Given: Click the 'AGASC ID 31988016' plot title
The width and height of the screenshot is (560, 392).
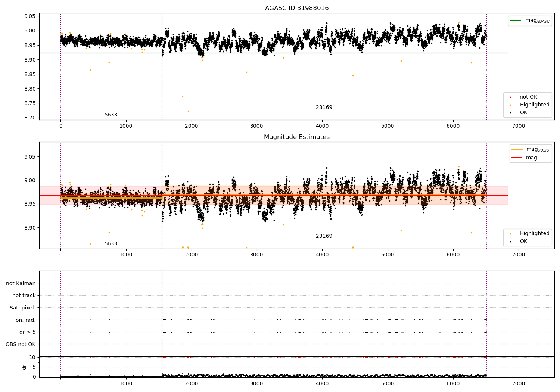Looking at the screenshot, I should 297,8.
